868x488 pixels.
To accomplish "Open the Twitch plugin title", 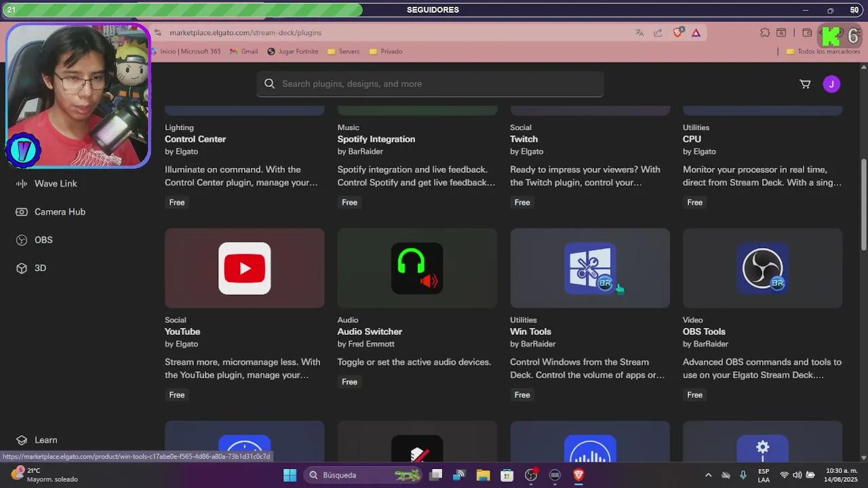I will pyautogui.click(x=524, y=139).
